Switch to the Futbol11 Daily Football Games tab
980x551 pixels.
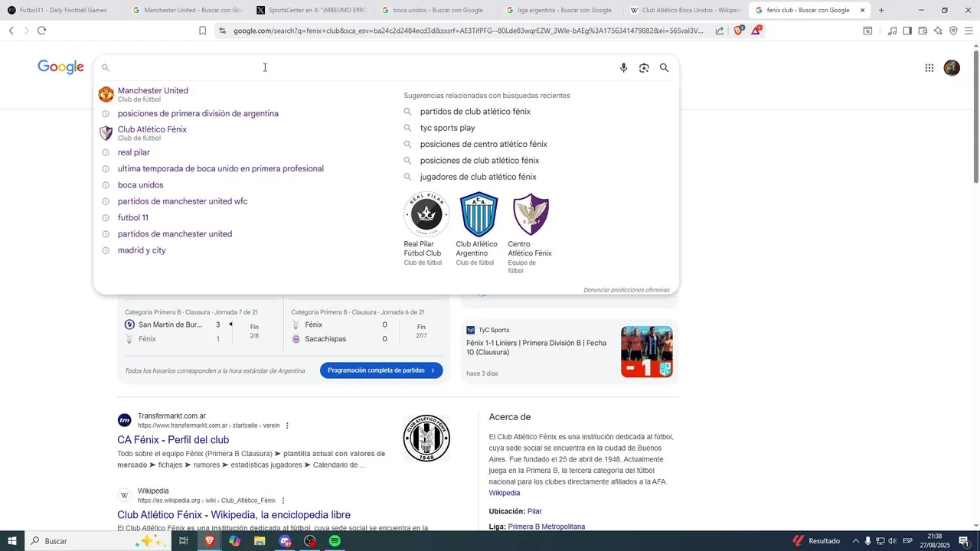pos(61,10)
